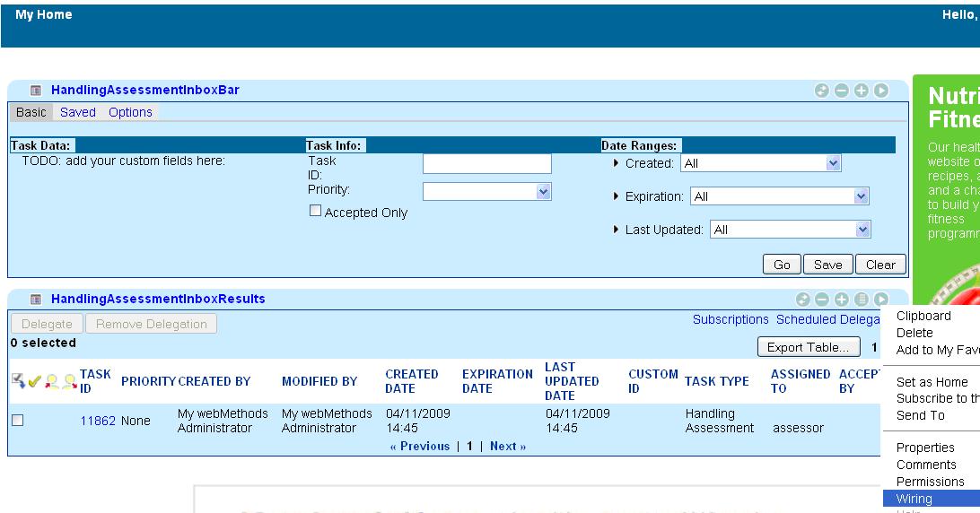Image resolution: width=980 pixels, height=513 pixels.
Task: Switch to the Saved search tab
Action: tap(77, 112)
